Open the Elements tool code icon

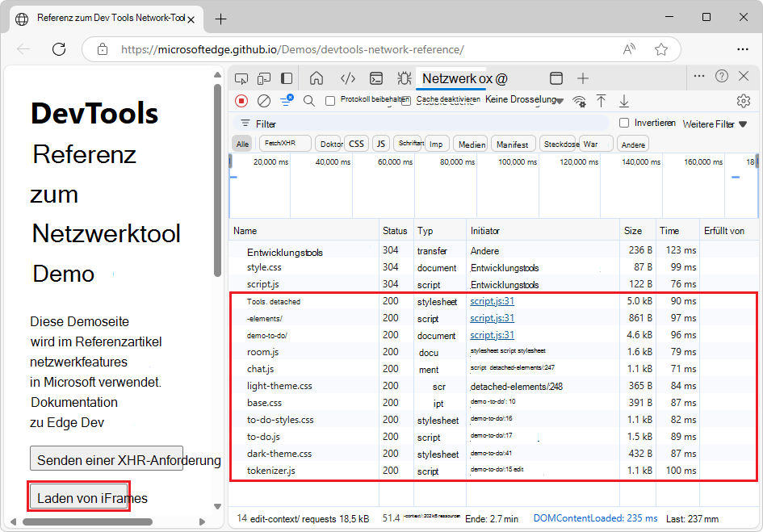click(347, 78)
